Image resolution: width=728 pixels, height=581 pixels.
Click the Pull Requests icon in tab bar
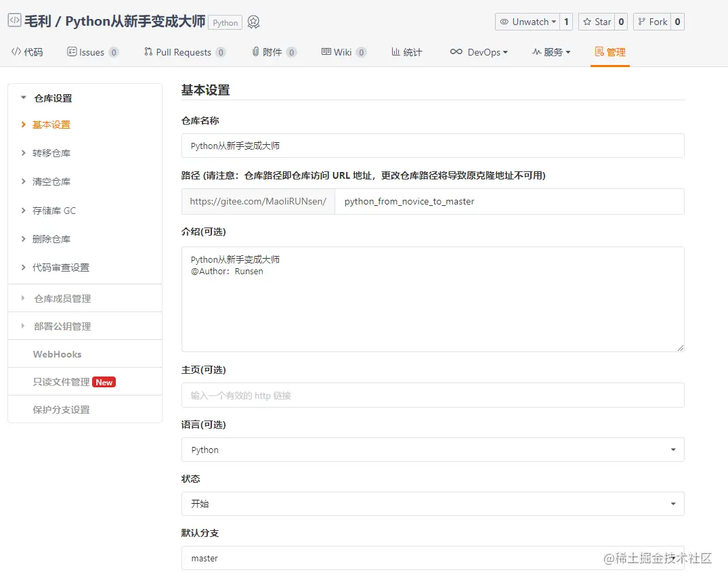(x=148, y=51)
